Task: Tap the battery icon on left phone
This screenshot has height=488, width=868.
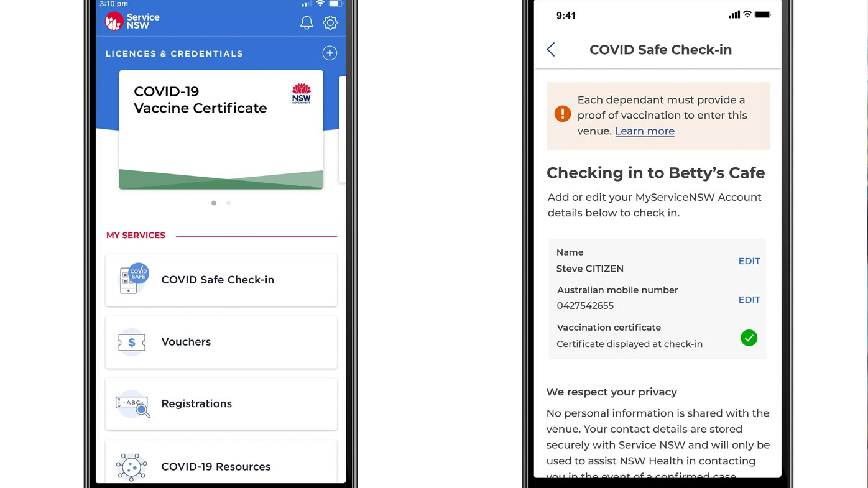Action: coord(336,4)
